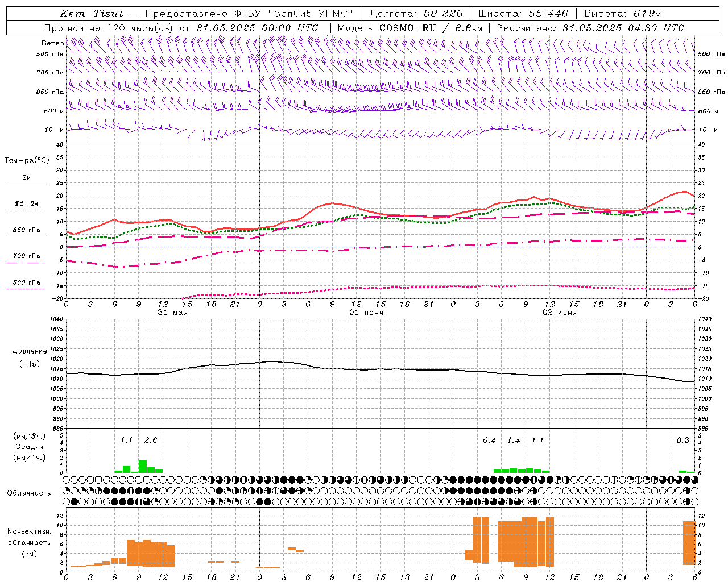Click the 01 июня date label

coord(366,313)
